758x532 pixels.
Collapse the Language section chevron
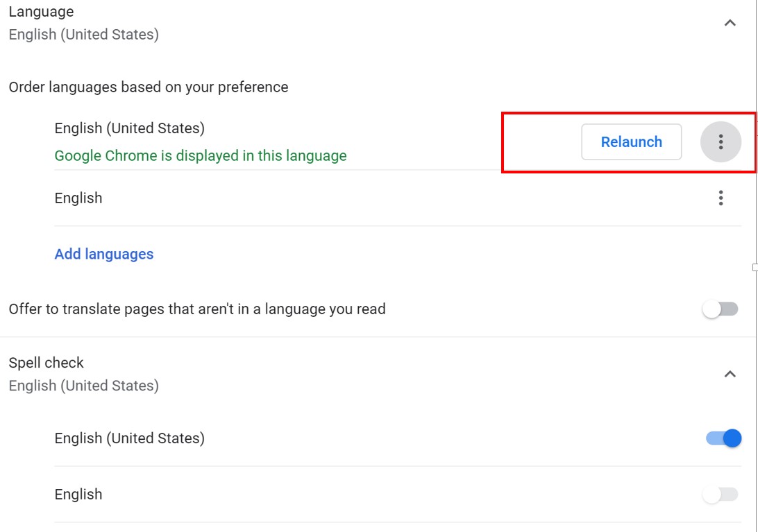coord(730,23)
